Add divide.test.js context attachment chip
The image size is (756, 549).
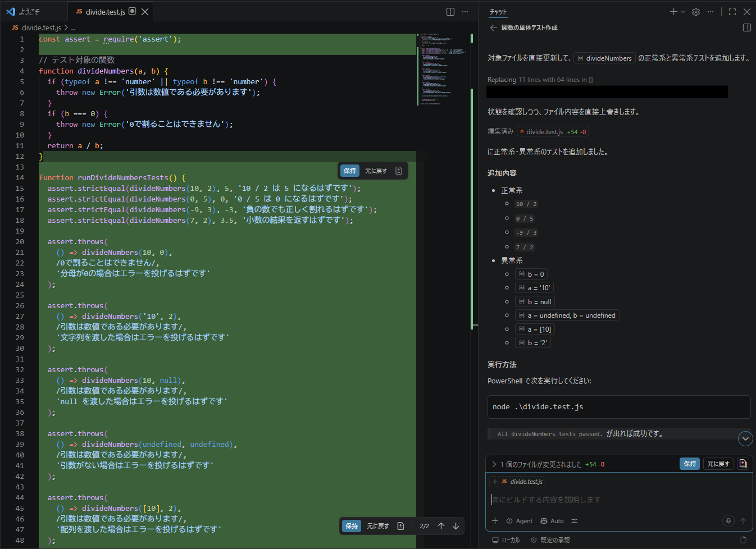pos(517,482)
